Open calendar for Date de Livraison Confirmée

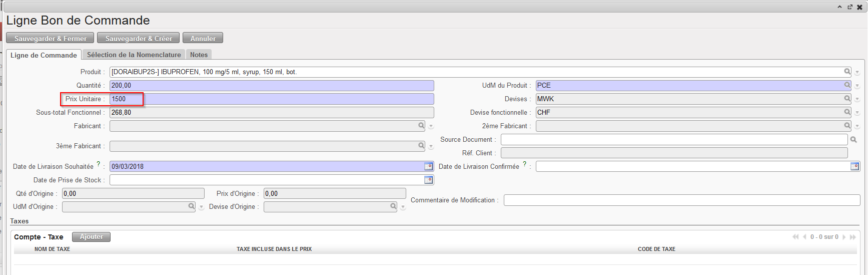(x=854, y=166)
